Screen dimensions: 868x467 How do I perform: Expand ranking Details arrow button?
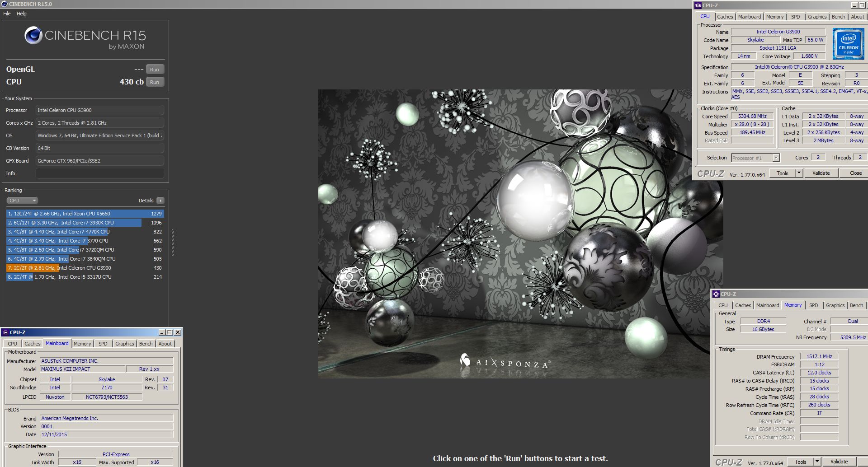pyautogui.click(x=160, y=201)
